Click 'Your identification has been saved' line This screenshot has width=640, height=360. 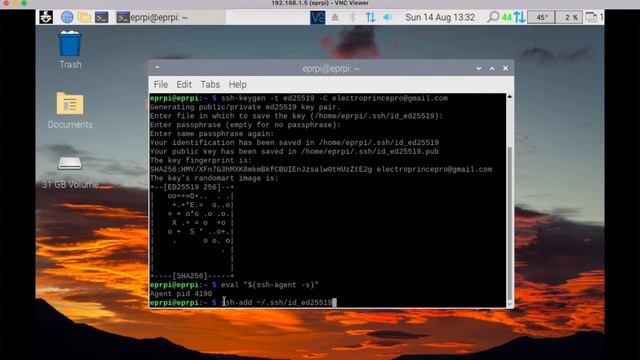point(294,143)
